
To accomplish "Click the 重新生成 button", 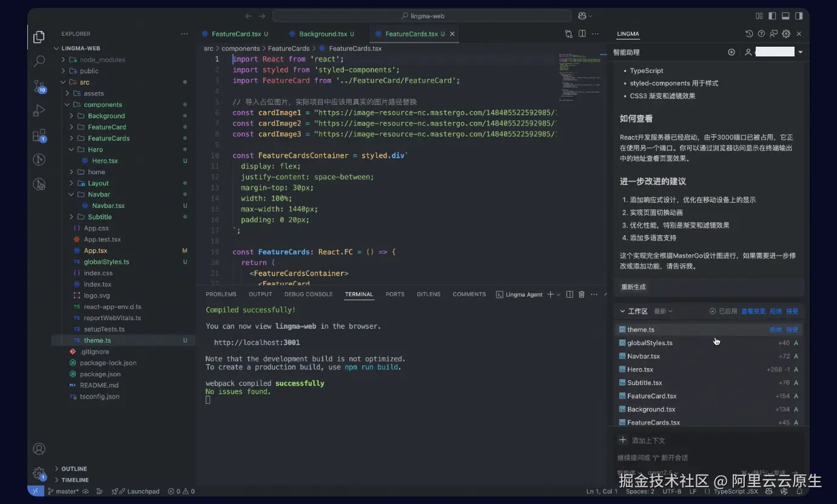I will pyautogui.click(x=633, y=287).
